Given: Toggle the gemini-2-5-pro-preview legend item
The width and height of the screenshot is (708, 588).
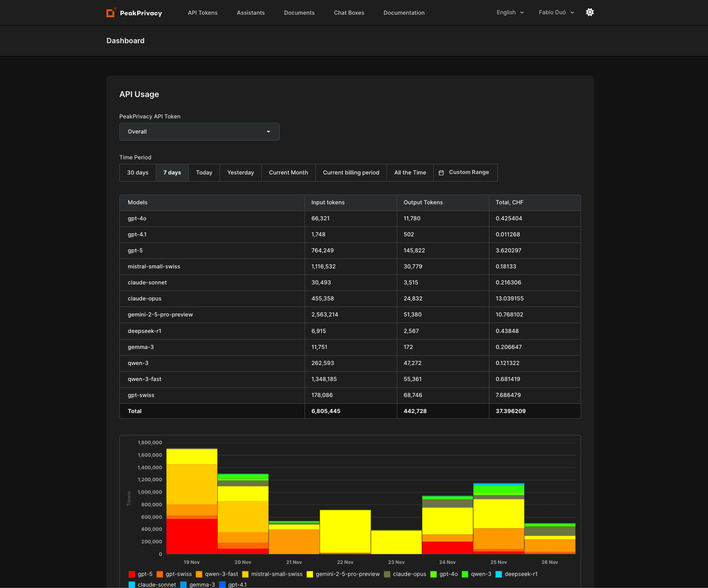Looking at the screenshot, I should [x=343, y=574].
